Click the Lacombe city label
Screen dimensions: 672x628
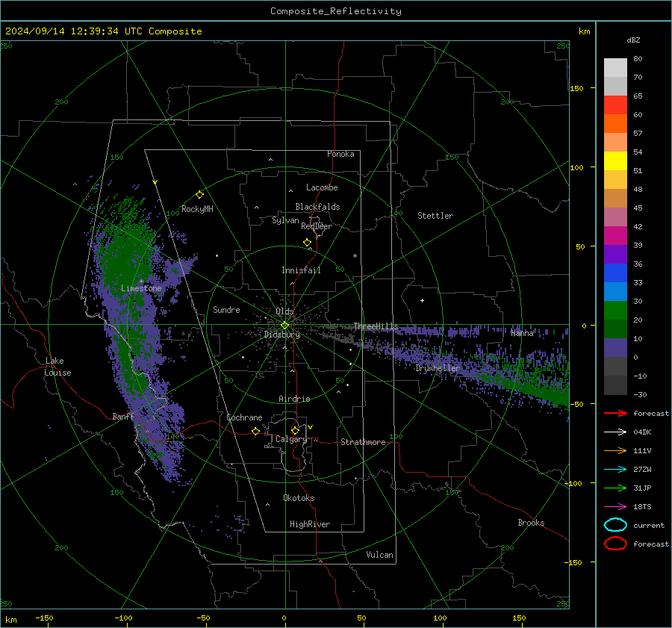coord(322,187)
